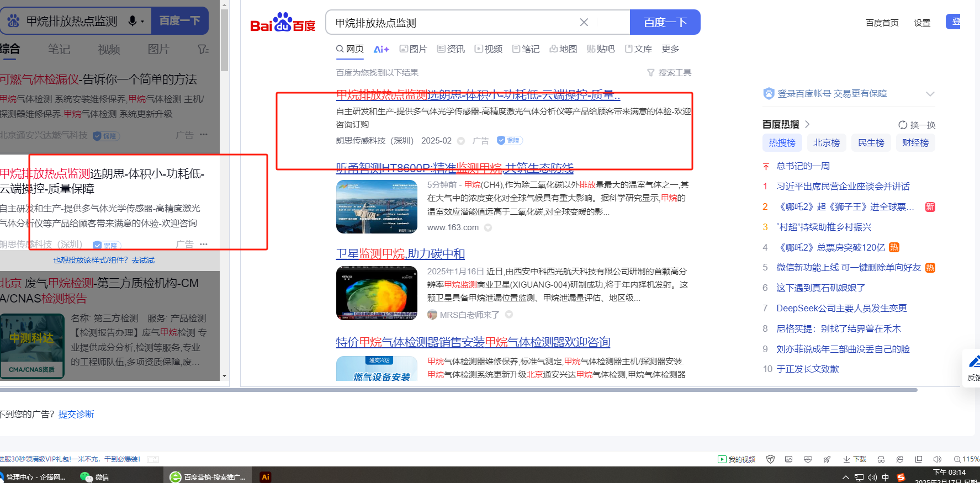Click the heartbeat health icon in status bar
Viewport: 980px width, 483px height.
[x=808, y=459]
